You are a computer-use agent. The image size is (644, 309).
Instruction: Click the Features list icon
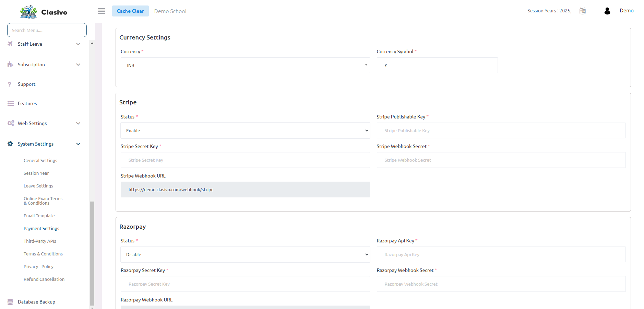[x=11, y=103]
